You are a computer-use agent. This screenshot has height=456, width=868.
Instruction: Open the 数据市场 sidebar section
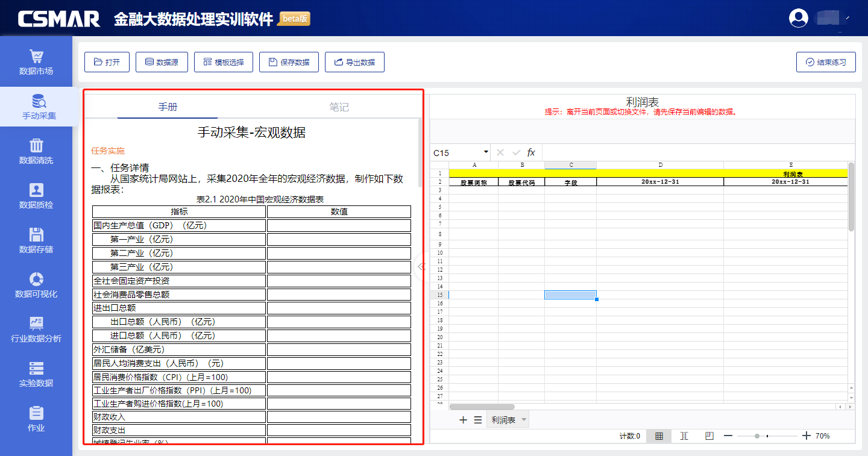click(36, 63)
